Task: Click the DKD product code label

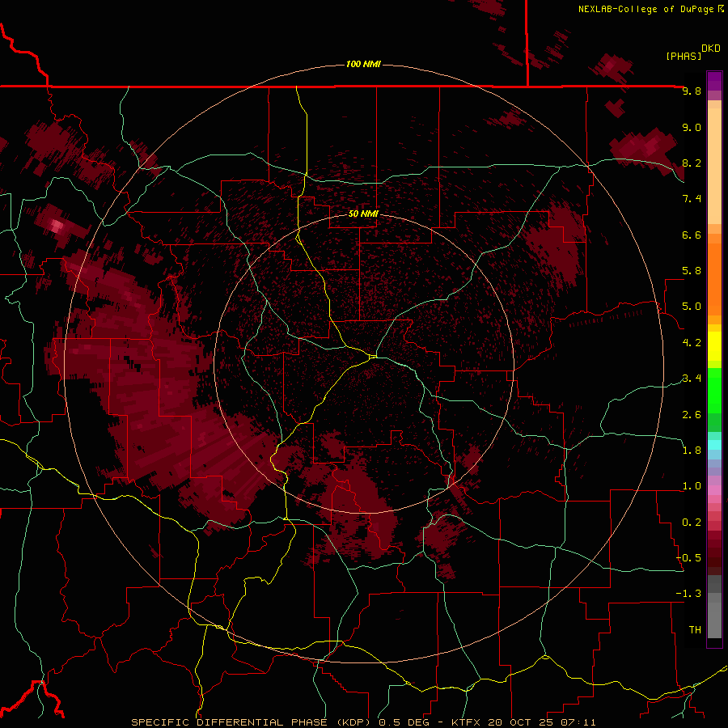Action: 711,49
